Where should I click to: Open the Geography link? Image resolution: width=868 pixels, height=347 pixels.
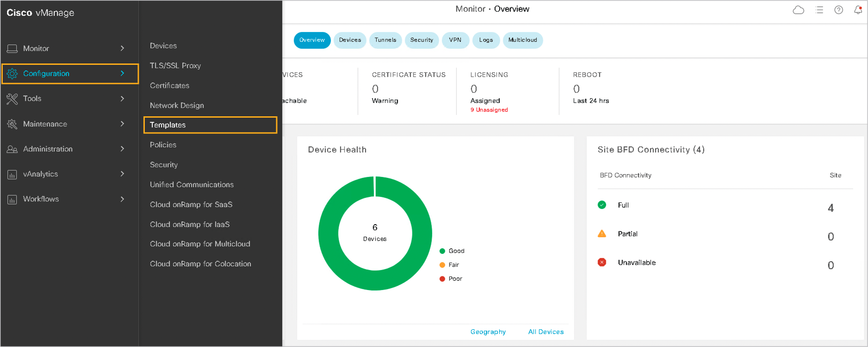488,332
